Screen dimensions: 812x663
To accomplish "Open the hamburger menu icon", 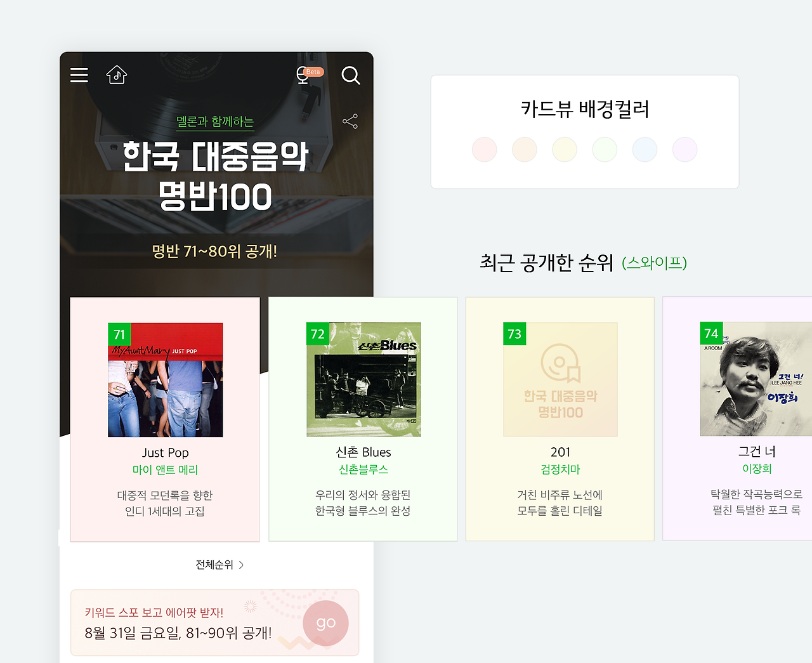I will (79, 75).
